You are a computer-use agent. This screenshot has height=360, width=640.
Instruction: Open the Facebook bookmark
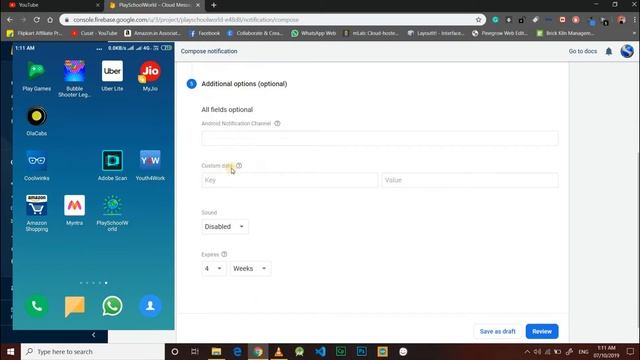click(204, 33)
